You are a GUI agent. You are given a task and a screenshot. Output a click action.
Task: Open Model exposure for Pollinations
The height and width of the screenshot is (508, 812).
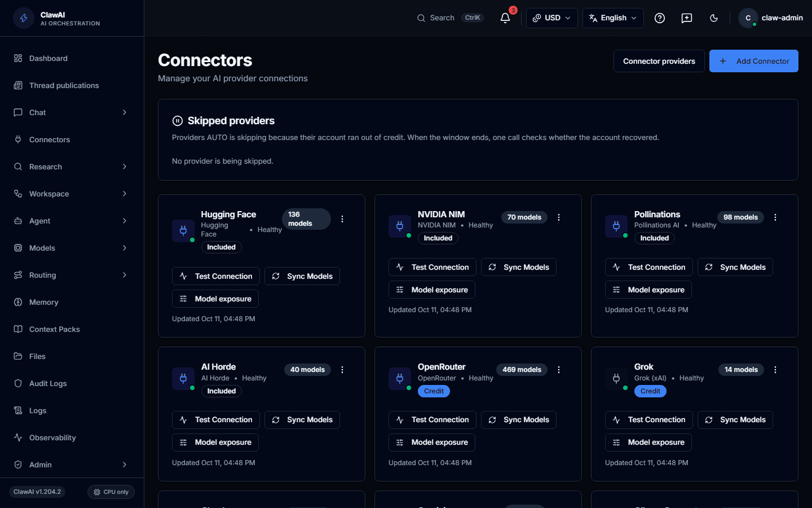[x=648, y=290]
